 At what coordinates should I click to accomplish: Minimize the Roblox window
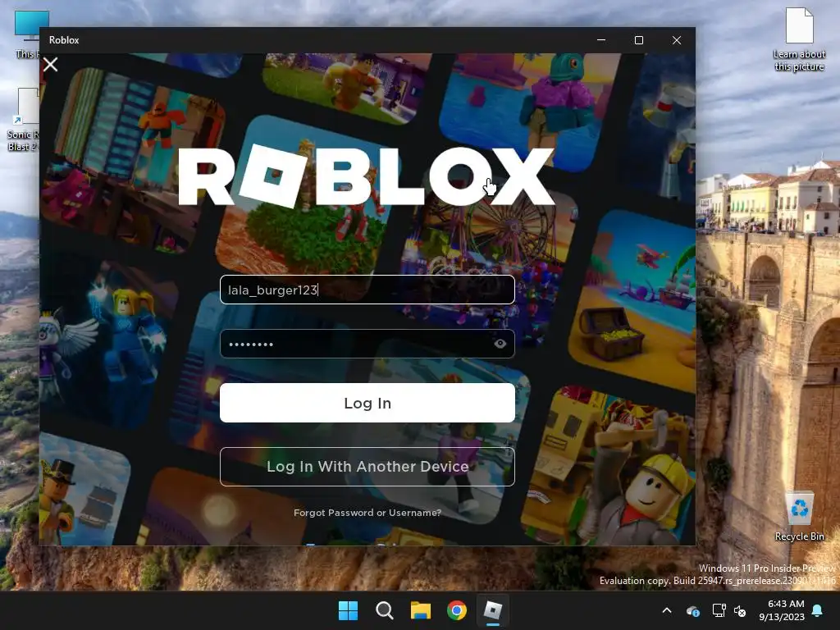601,40
